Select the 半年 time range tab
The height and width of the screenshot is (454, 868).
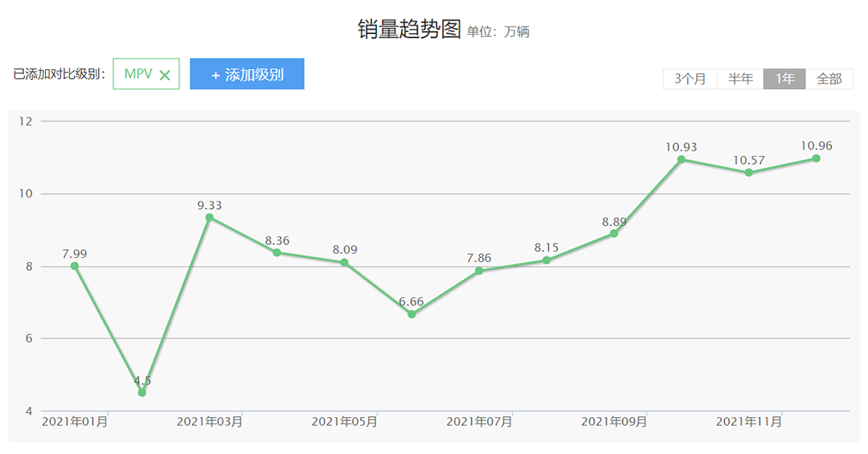[x=740, y=79]
